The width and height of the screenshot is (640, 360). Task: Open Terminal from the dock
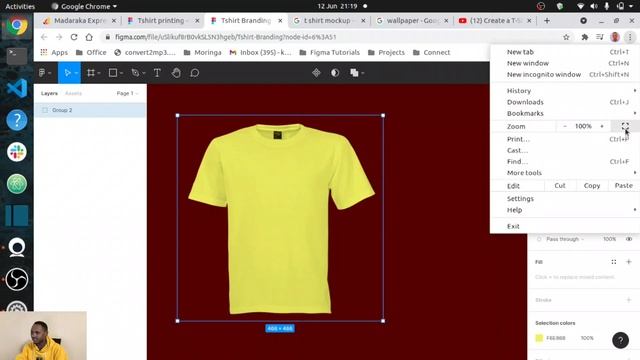pyautogui.click(x=17, y=56)
